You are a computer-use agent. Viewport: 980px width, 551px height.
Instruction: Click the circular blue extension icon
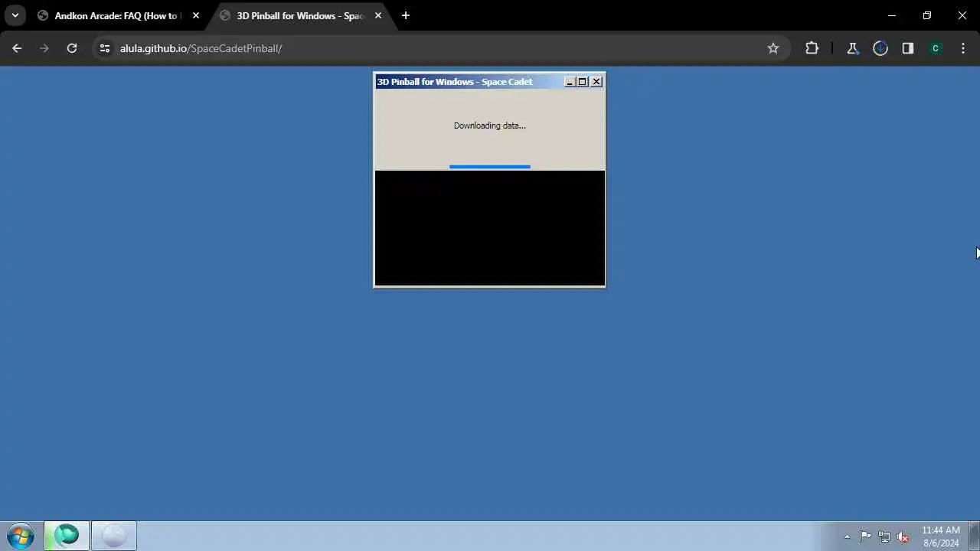tap(880, 48)
